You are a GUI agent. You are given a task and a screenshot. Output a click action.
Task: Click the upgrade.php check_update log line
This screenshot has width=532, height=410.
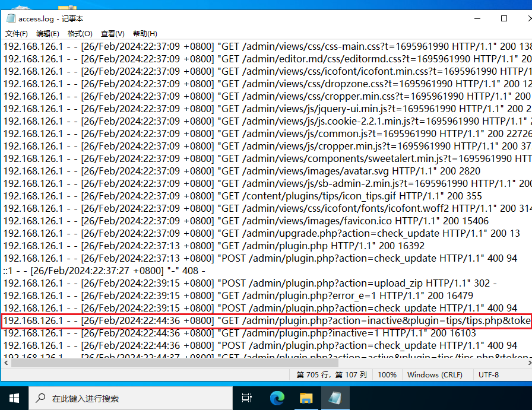262,233
